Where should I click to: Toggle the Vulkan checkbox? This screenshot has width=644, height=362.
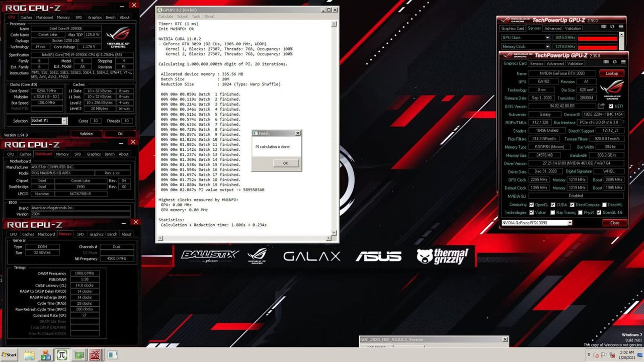(x=532, y=212)
